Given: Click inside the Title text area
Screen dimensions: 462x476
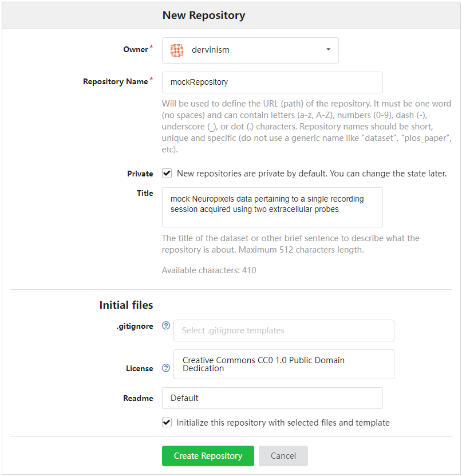Looking at the screenshot, I should 273,207.
